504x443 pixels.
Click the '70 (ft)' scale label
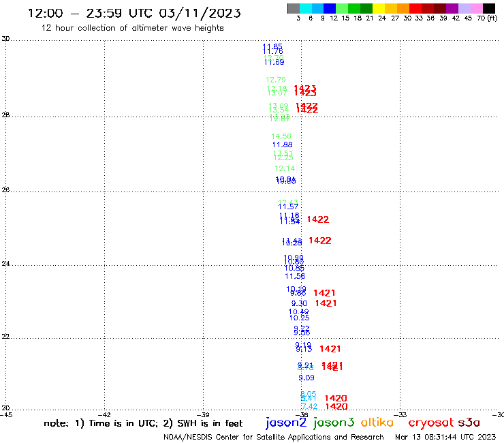(487, 18)
